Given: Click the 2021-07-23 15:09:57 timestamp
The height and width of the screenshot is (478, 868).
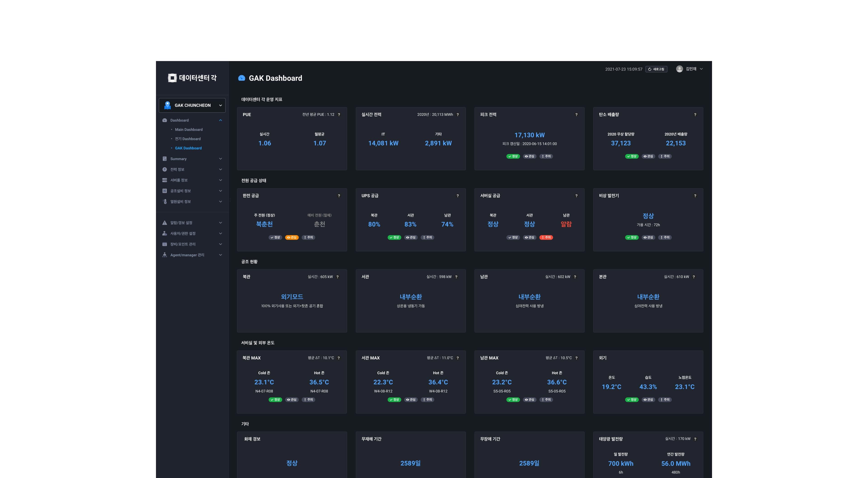Looking at the screenshot, I should (624, 69).
